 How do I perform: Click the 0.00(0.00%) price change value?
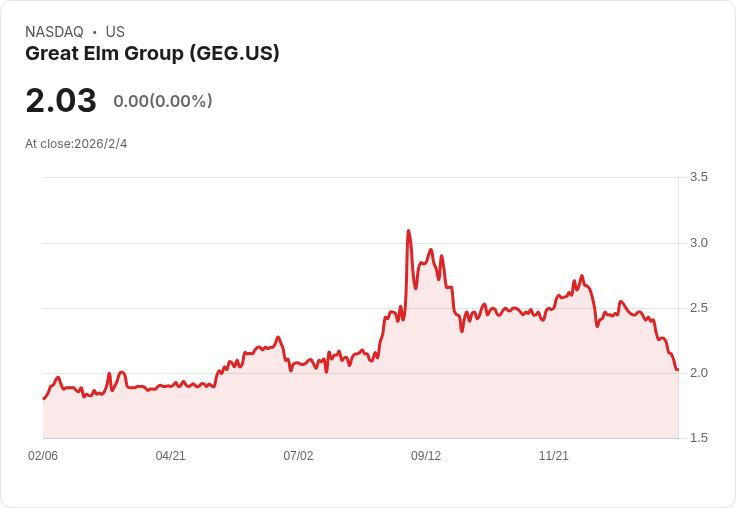pos(163,101)
